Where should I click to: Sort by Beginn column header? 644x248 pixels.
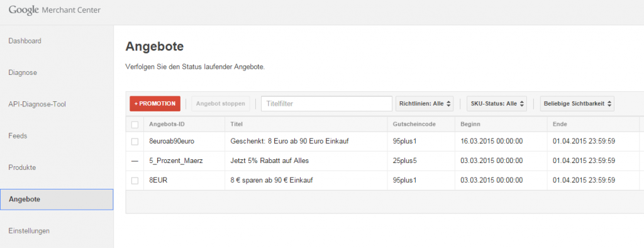click(470, 124)
